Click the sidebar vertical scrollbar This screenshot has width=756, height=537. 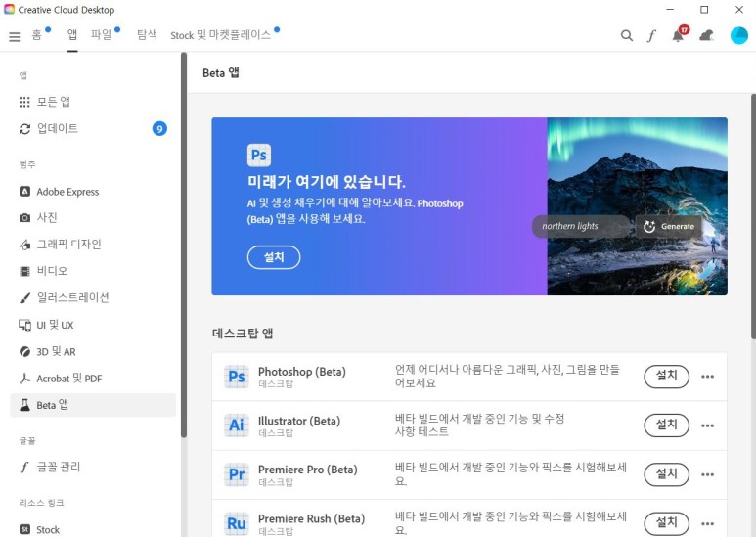tap(184, 245)
